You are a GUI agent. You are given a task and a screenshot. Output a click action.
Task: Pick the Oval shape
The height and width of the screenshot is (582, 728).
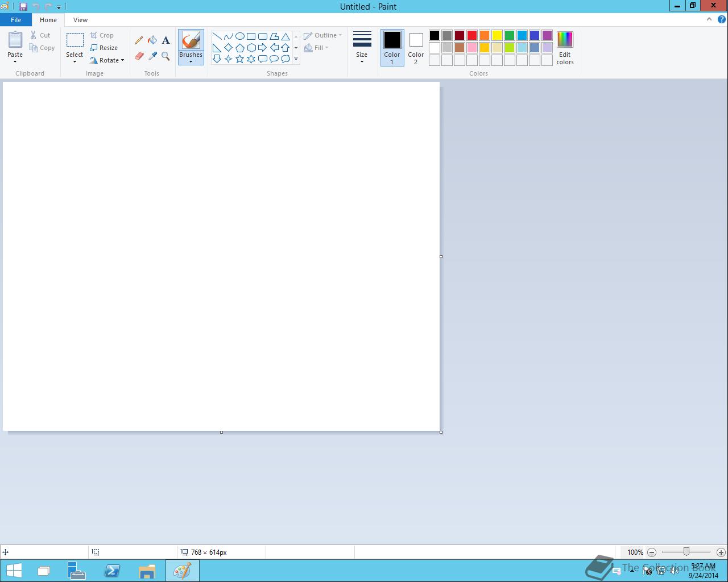[x=239, y=36]
